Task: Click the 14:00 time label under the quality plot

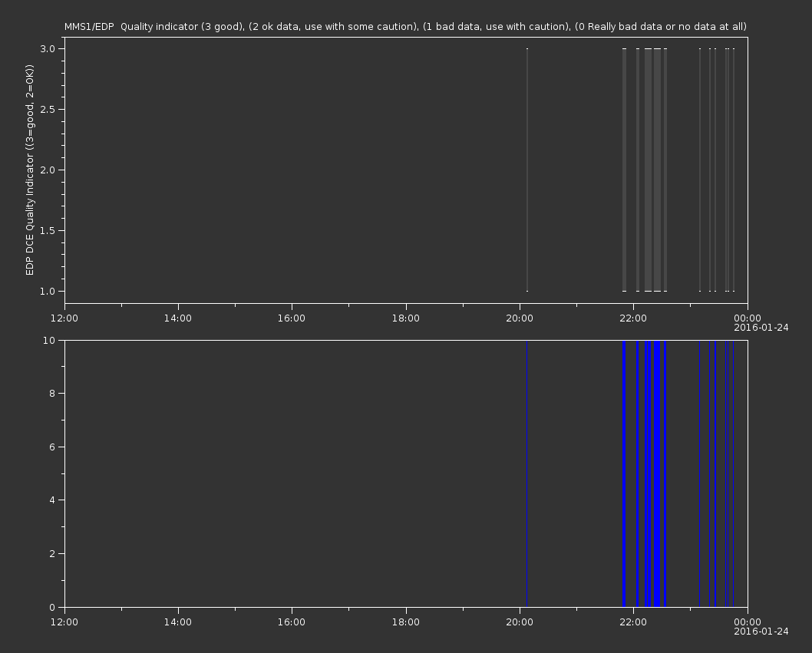Action: click(177, 318)
